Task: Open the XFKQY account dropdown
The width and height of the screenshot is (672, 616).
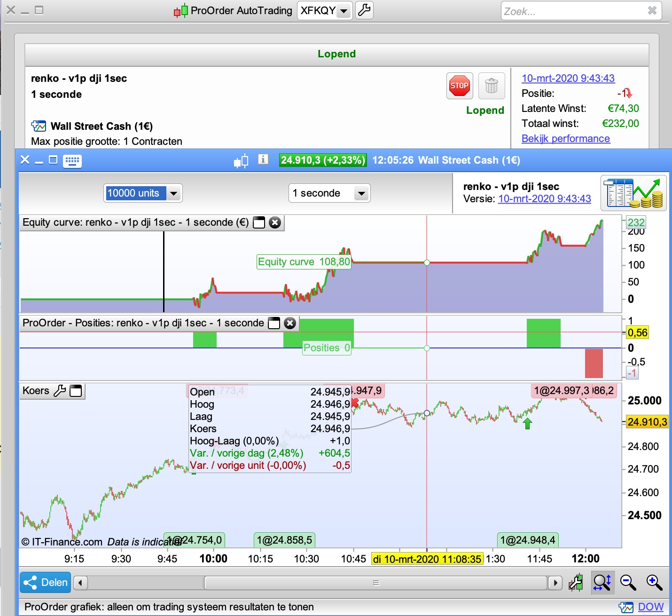Action: point(344,11)
